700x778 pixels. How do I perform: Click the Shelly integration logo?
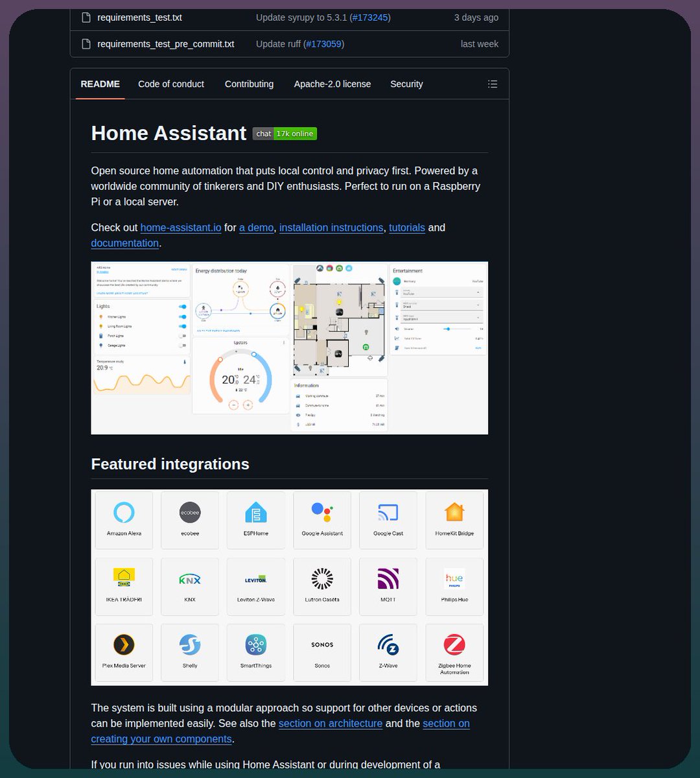190,644
